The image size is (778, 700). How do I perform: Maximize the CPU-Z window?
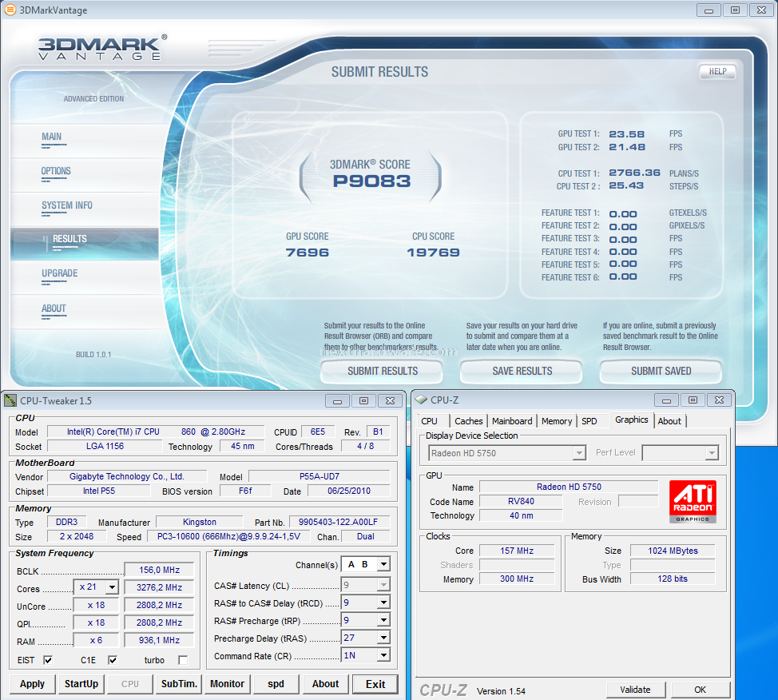693,400
